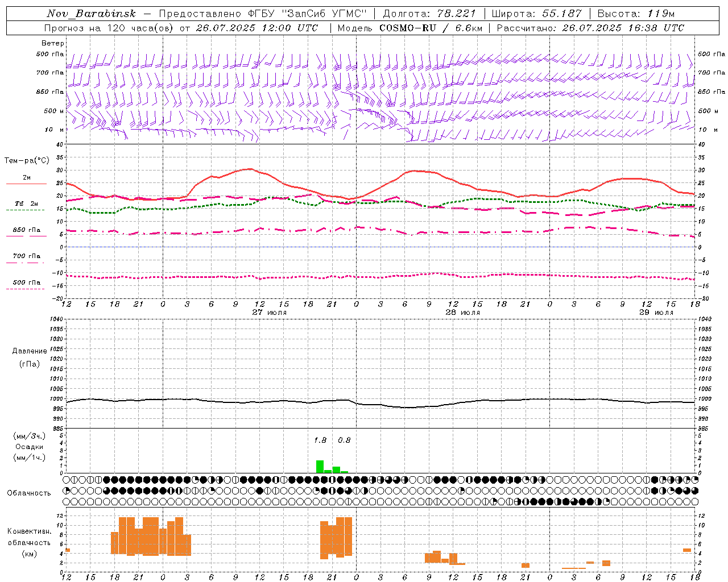Click the "Давление" pressure panel label
The image size is (728, 582).
click(30, 351)
